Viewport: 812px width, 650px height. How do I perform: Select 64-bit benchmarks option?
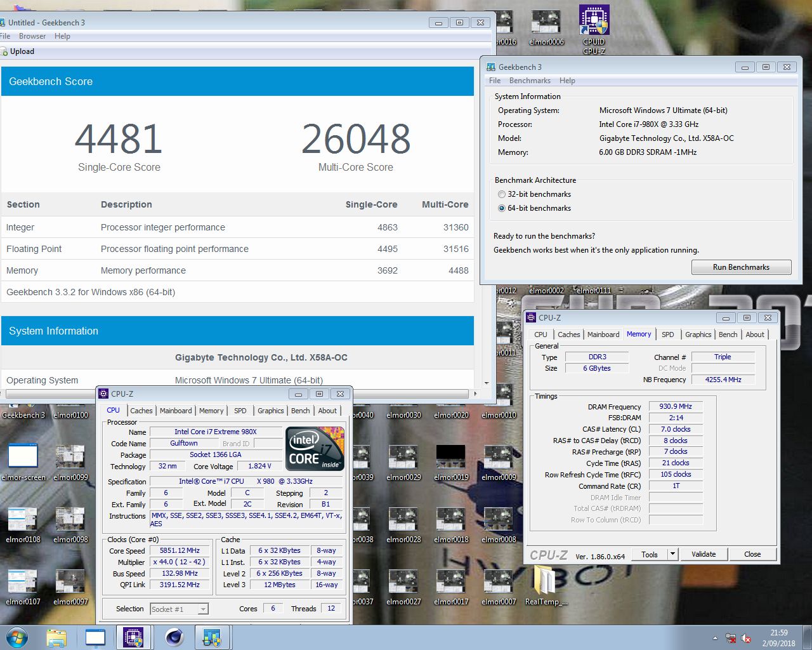tap(534, 208)
